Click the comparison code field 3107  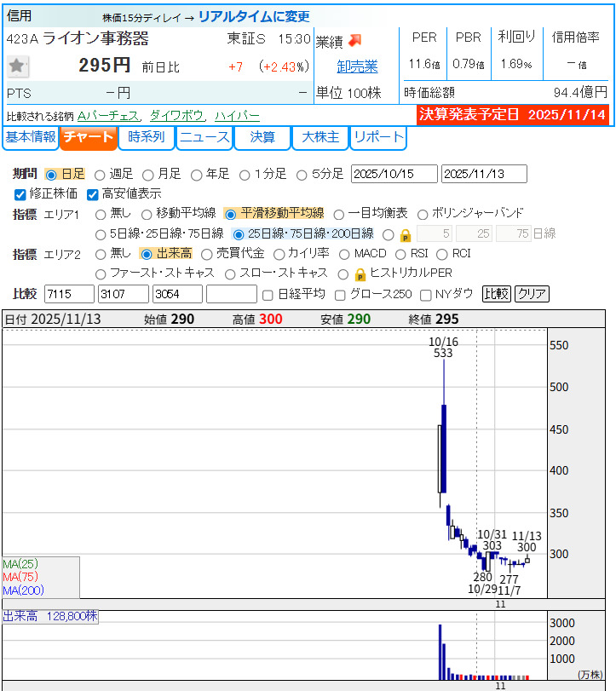124,294
